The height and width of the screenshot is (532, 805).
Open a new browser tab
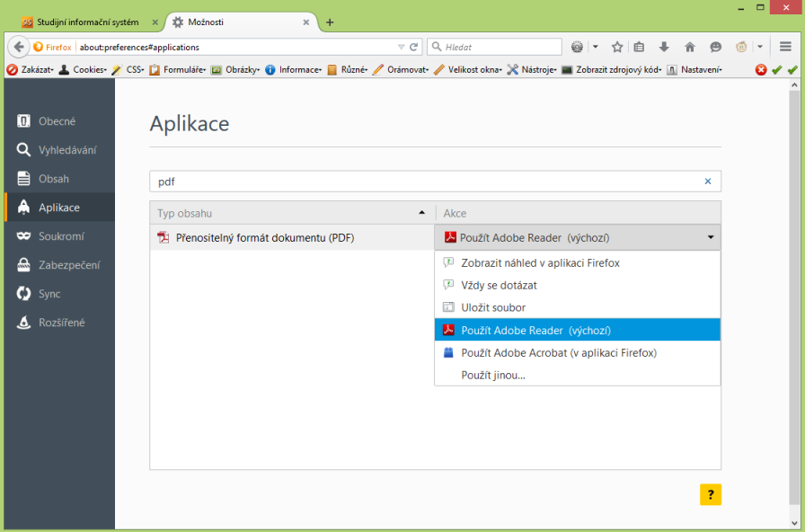(x=330, y=22)
